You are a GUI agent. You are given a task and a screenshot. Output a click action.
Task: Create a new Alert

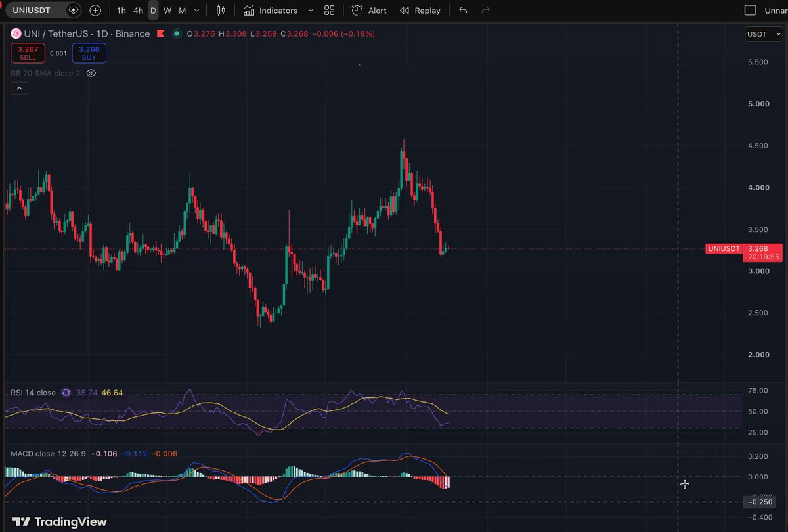369,11
